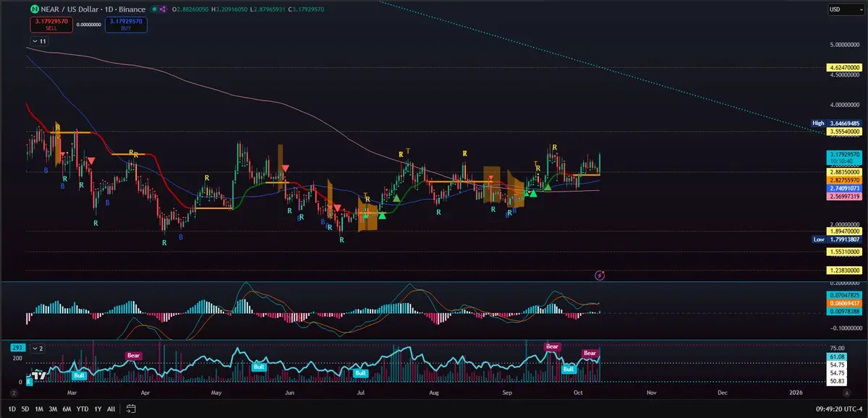
Task: Click the blue BUY price button
Action: [x=126, y=24]
